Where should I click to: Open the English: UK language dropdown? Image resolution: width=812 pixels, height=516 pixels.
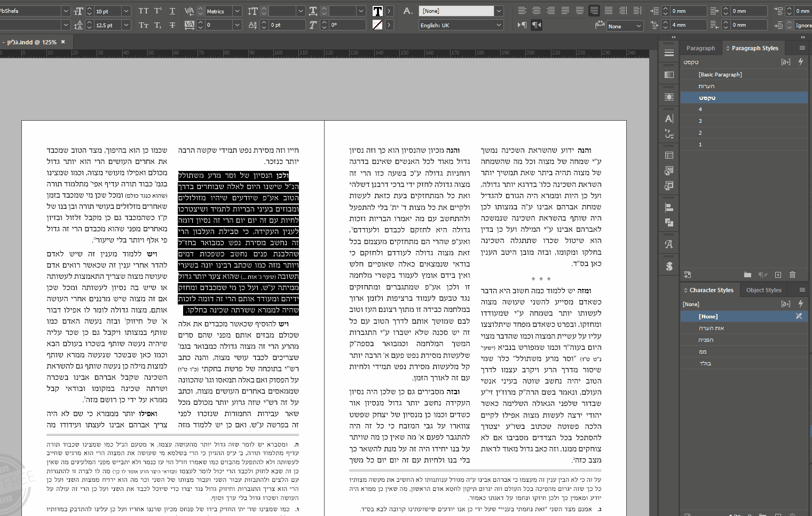(x=499, y=25)
